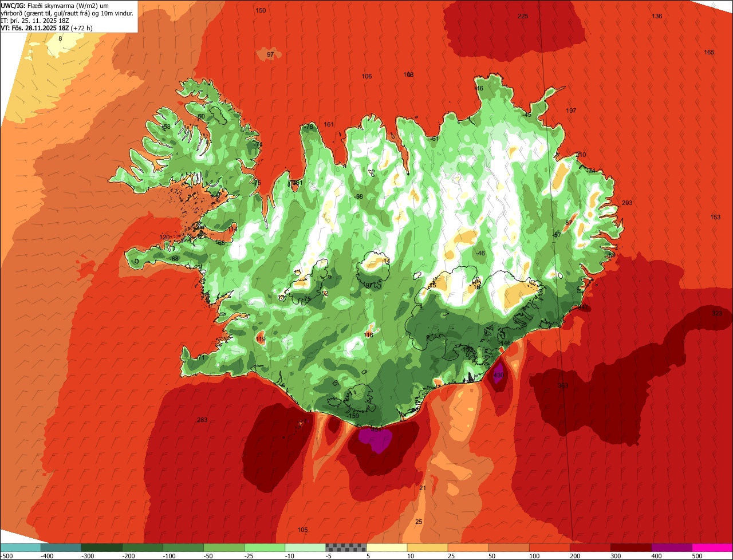
Task: Click the map value "363" in the dark red area
Action: (x=563, y=385)
